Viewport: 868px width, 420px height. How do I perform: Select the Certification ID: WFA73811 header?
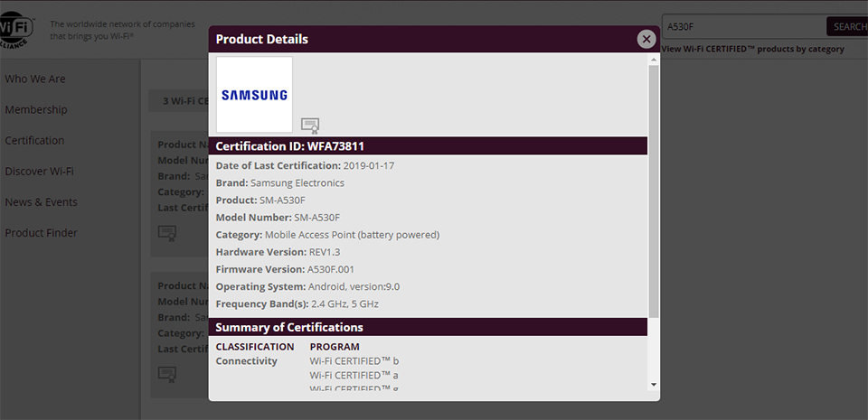(x=428, y=146)
